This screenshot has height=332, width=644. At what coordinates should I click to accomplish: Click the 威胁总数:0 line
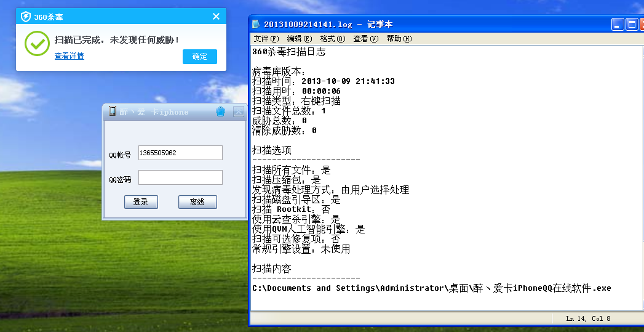pyautogui.click(x=279, y=121)
